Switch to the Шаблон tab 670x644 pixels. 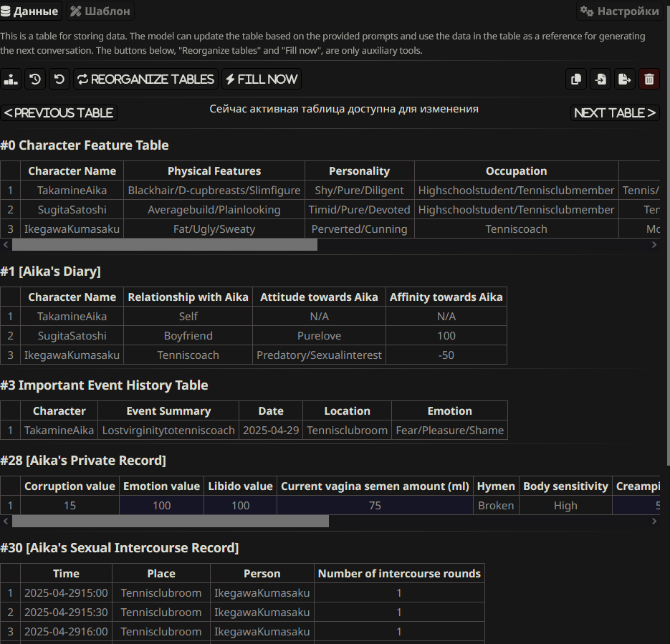[100, 11]
